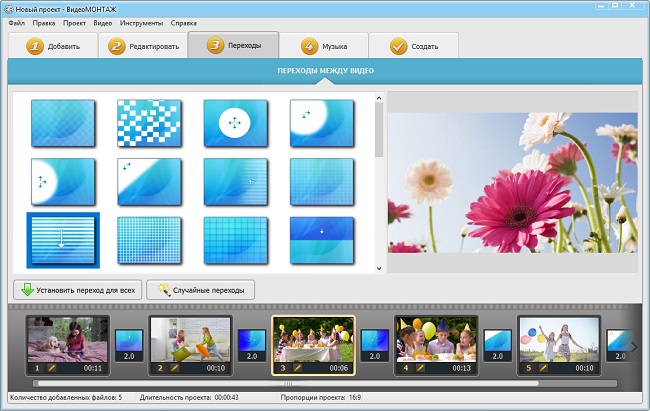The image size is (650, 411).
Task: Select the checkerboard squares transition thumbnail
Action: [149, 123]
